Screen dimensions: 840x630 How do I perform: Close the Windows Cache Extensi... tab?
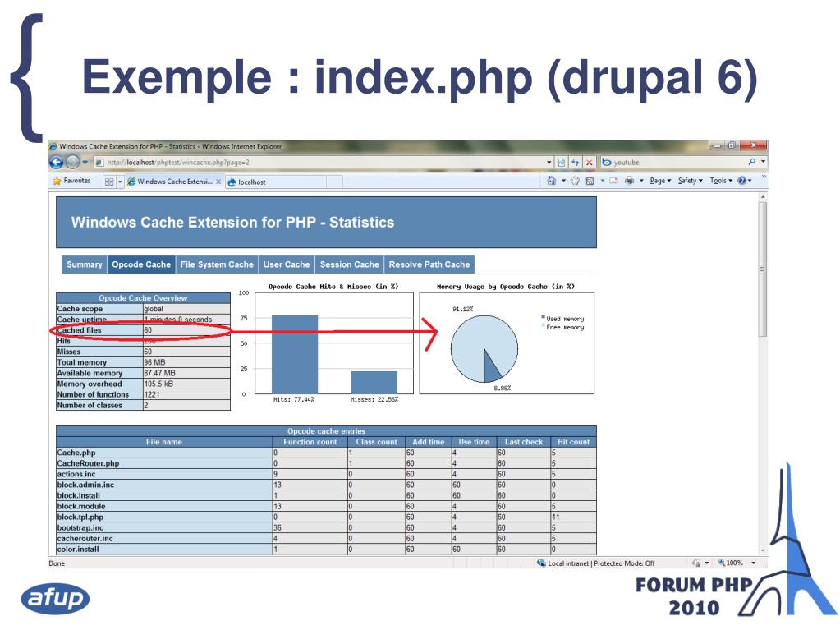(x=218, y=182)
